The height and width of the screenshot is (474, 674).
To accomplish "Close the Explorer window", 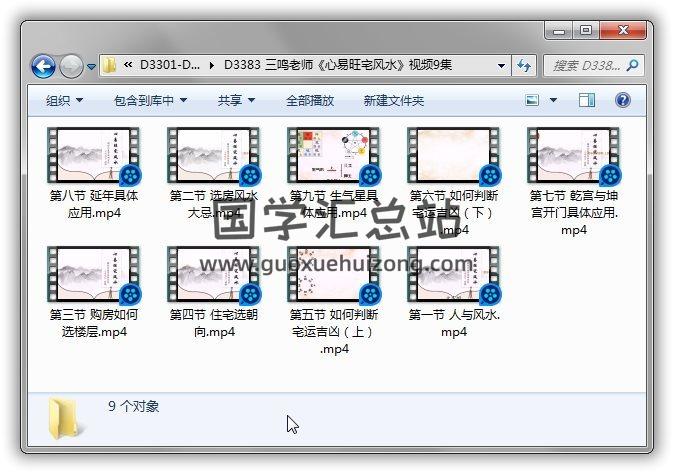I will click(623, 31).
